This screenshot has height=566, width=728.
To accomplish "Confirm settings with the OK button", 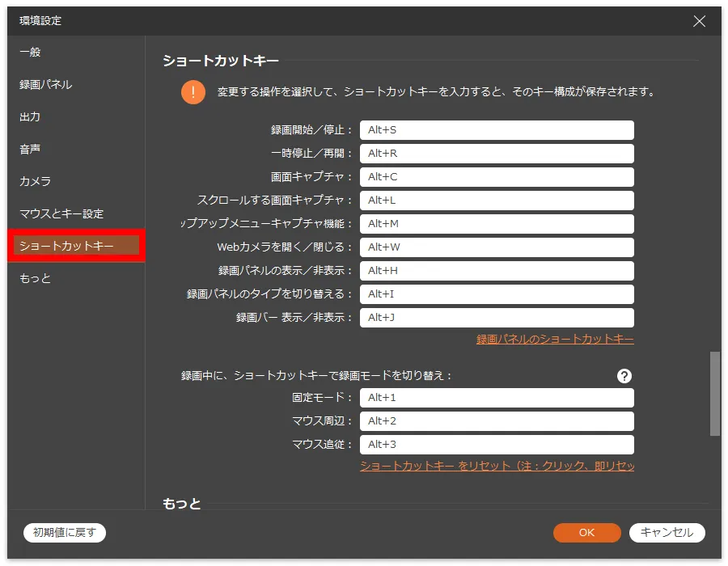I will click(x=586, y=532).
